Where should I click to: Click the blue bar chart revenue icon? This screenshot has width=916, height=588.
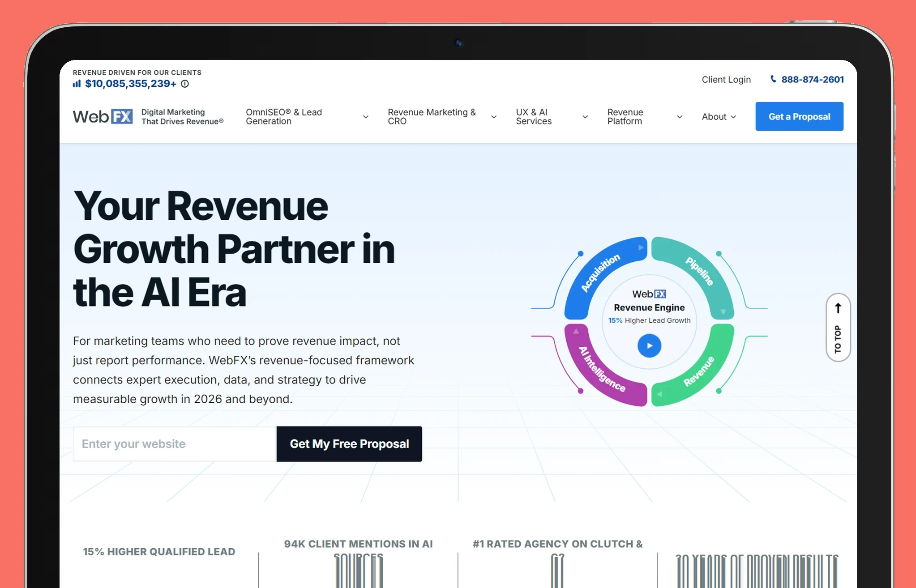point(77,84)
